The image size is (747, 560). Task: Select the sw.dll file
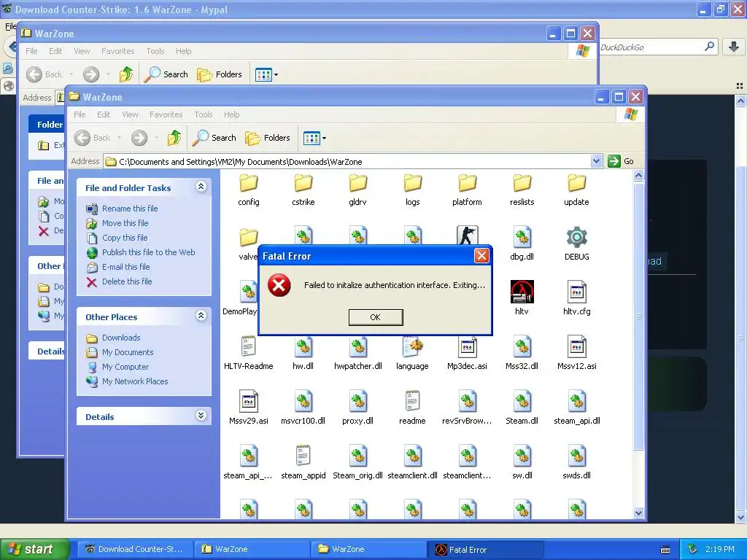coord(522,462)
